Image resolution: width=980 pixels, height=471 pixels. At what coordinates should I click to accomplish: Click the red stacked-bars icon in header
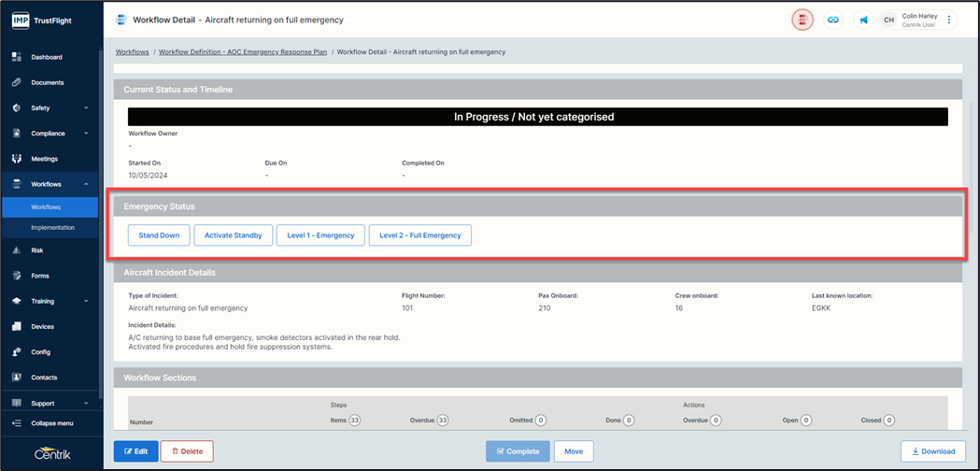coord(802,20)
